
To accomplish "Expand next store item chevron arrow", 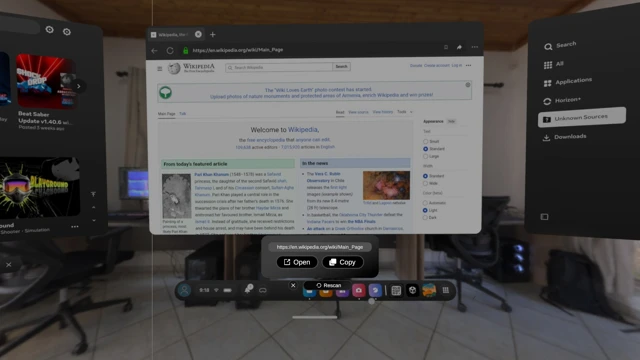I will [x=79, y=86].
